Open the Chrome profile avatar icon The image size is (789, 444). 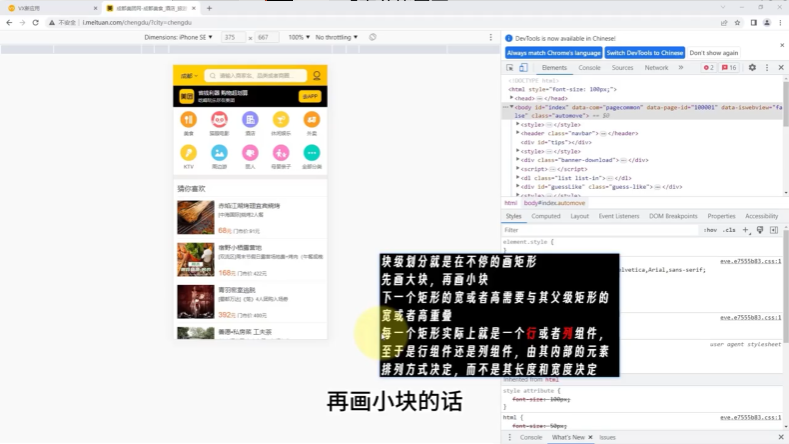point(767,23)
